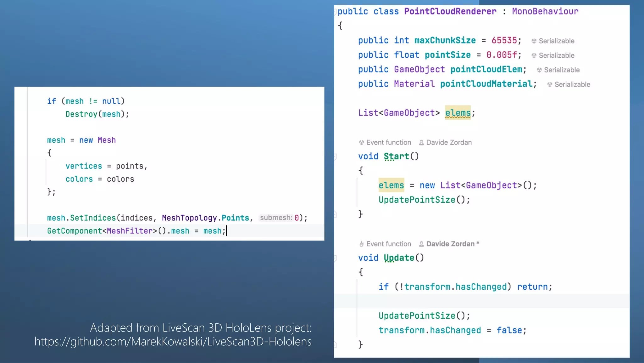644x363 pixels.
Task: Click the PointCloudRenderer class name
Action: pyautogui.click(x=450, y=12)
